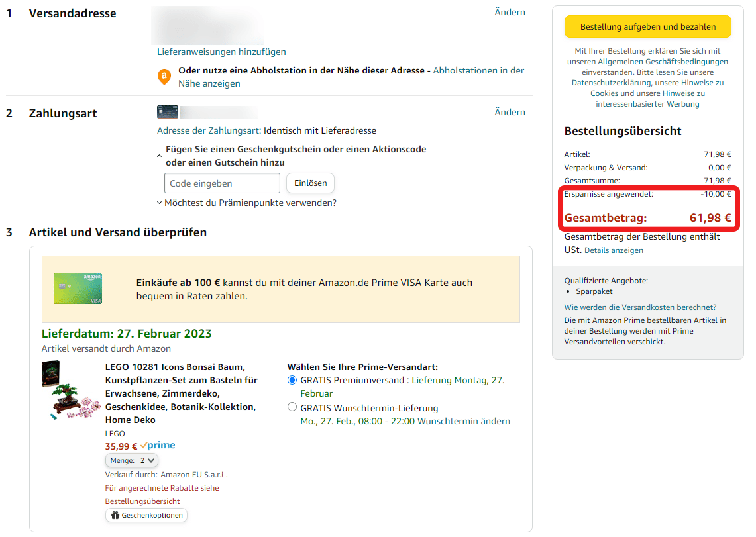Click Ändern for Versandadresse
Screen dimensions: 756x537
510,12
